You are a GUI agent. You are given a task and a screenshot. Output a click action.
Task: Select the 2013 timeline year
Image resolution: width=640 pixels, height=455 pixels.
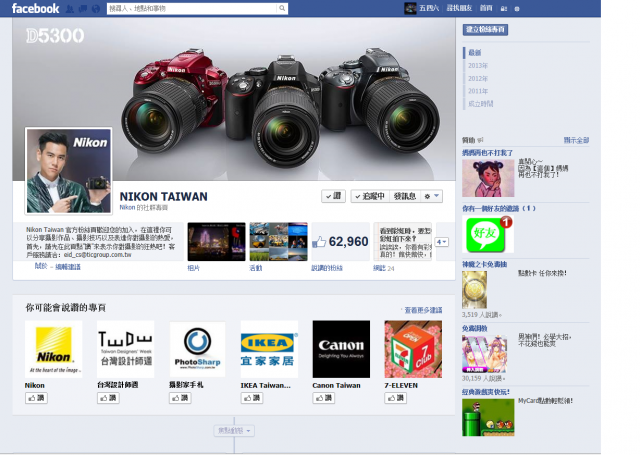point(478,65)
